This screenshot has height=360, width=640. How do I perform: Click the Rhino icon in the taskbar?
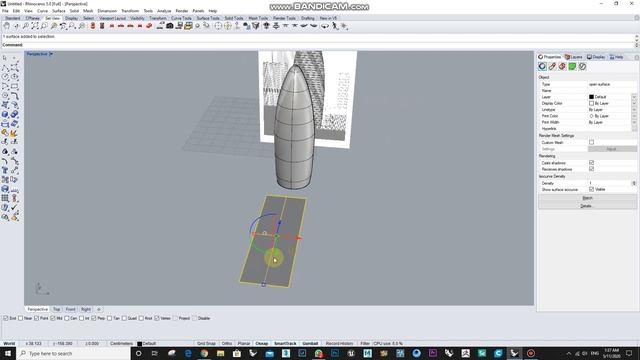[x=514, y=353]
